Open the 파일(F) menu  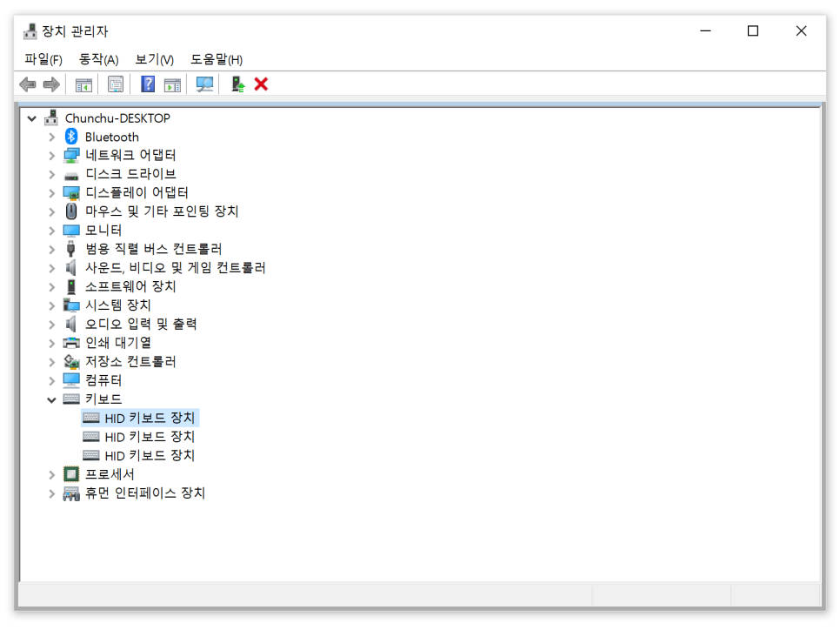(x=43, y=59)
